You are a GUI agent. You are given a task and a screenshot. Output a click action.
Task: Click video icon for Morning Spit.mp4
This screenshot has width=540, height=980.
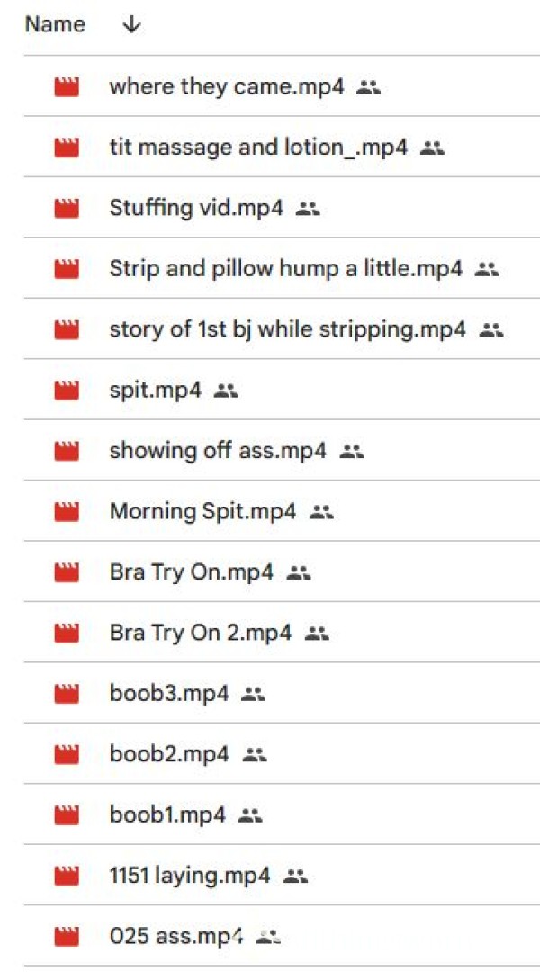pyautogui.click(x=67, y=512)
